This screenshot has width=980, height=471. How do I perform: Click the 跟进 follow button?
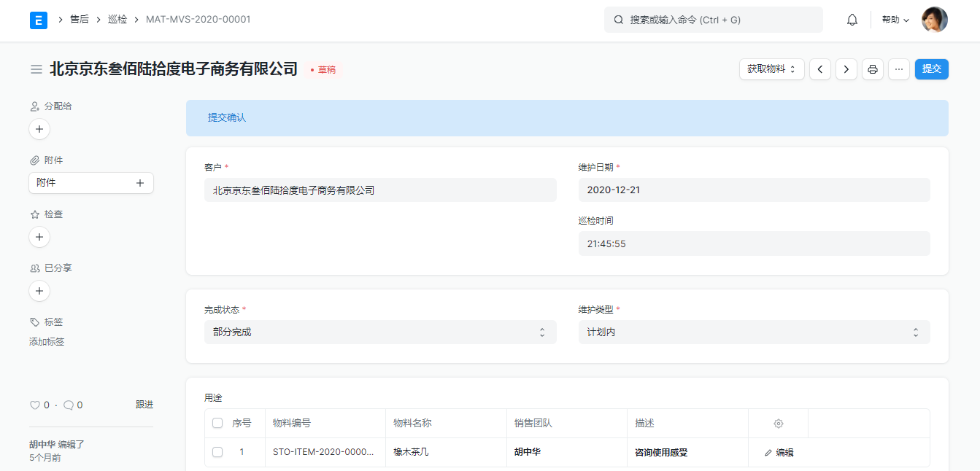click(x=144, y=405)
